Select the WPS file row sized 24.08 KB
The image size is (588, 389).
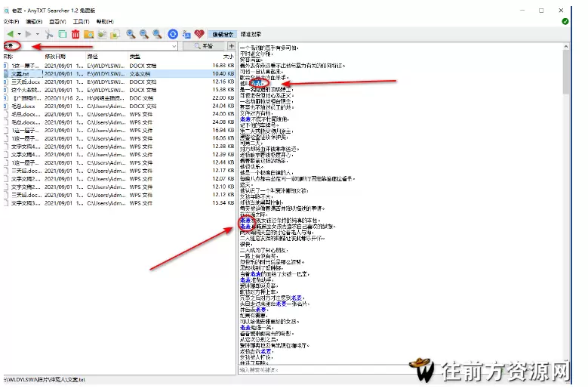119,122
